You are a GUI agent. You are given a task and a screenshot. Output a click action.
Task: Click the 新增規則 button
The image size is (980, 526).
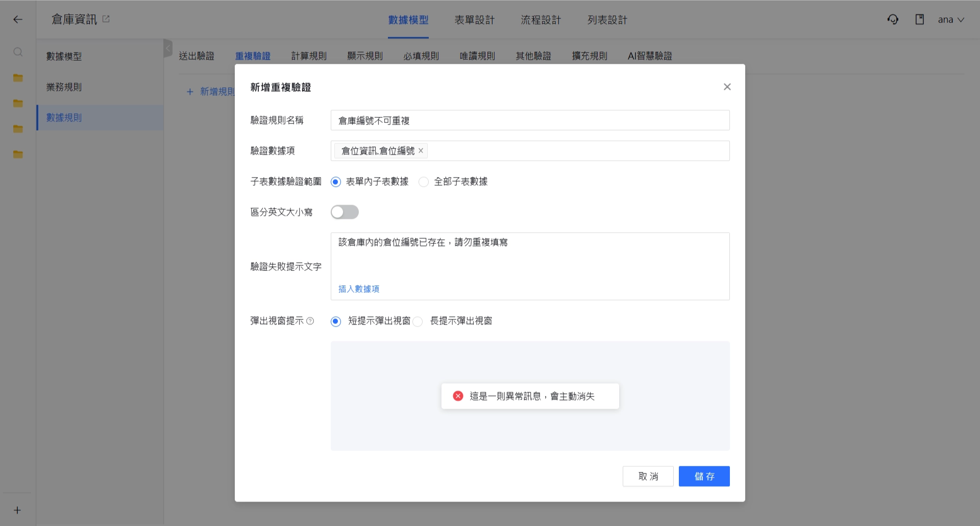point(210,92)
